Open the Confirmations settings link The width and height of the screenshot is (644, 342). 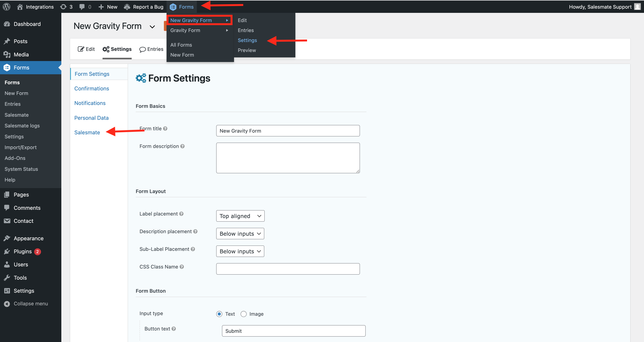click(x=91, y=88)
